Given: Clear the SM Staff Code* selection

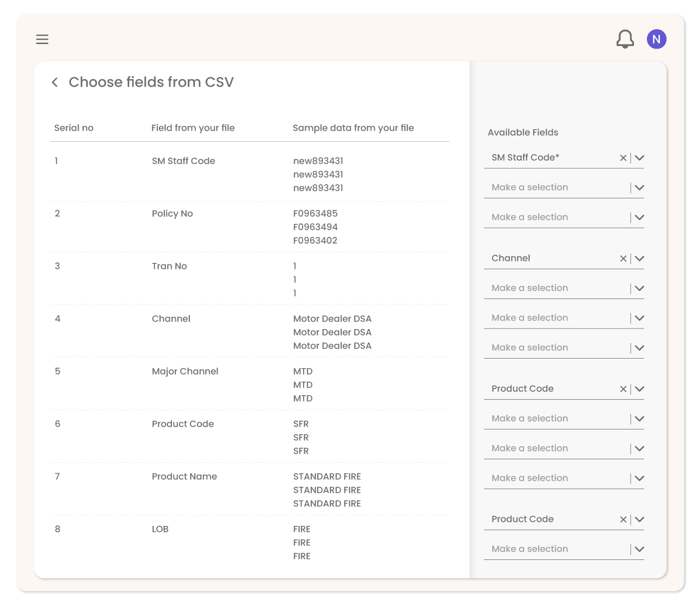Looking at the screenshot, I should tap(623, 158).
